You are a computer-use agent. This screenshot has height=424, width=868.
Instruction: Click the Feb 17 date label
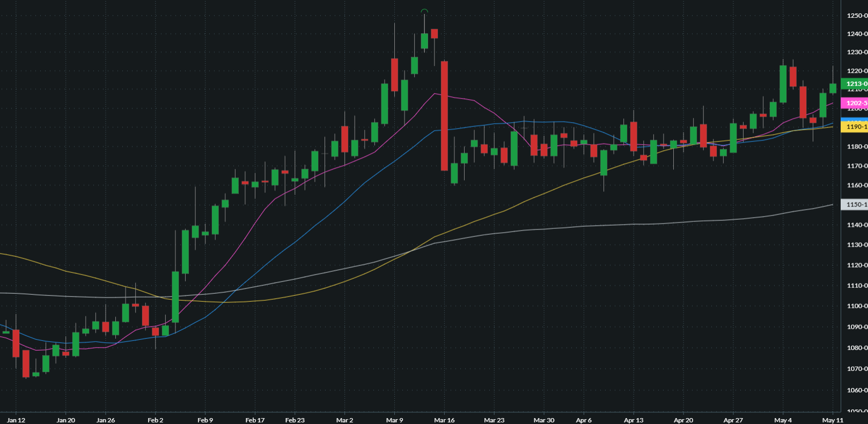click(x=255, y=420)
